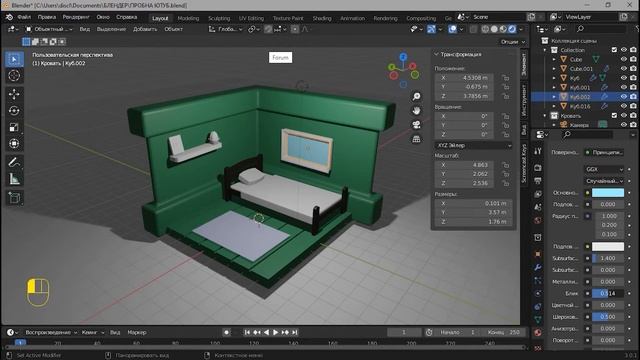Viewport: 640px width, 360px height.
Task: Open the XYZ Euler rotation mode dropdown
Action: (473, 145)
